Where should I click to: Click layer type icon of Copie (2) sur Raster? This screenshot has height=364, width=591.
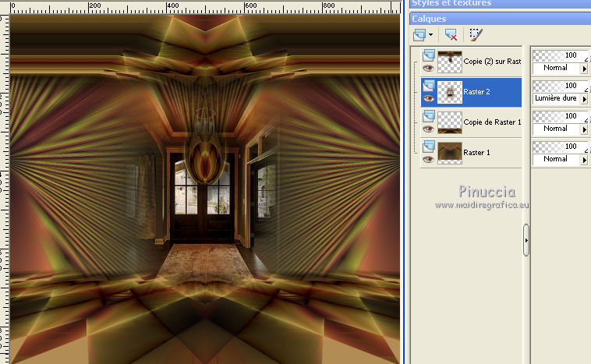429,56
